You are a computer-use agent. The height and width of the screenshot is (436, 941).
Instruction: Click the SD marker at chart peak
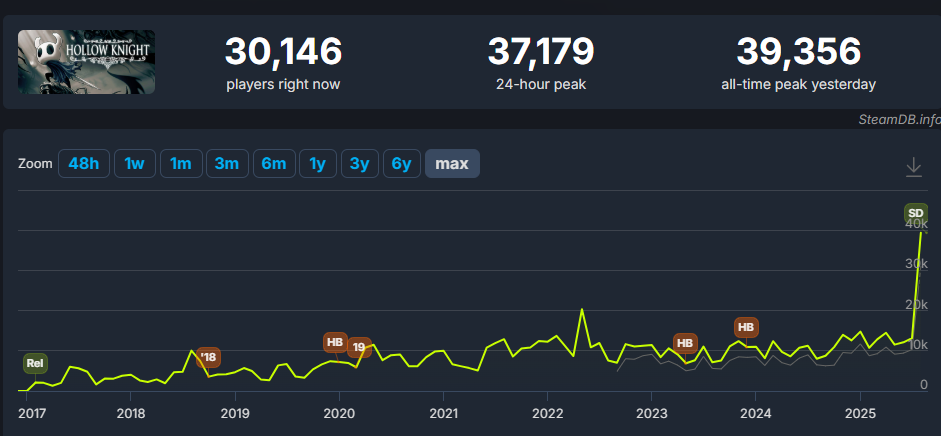point(916,214)
